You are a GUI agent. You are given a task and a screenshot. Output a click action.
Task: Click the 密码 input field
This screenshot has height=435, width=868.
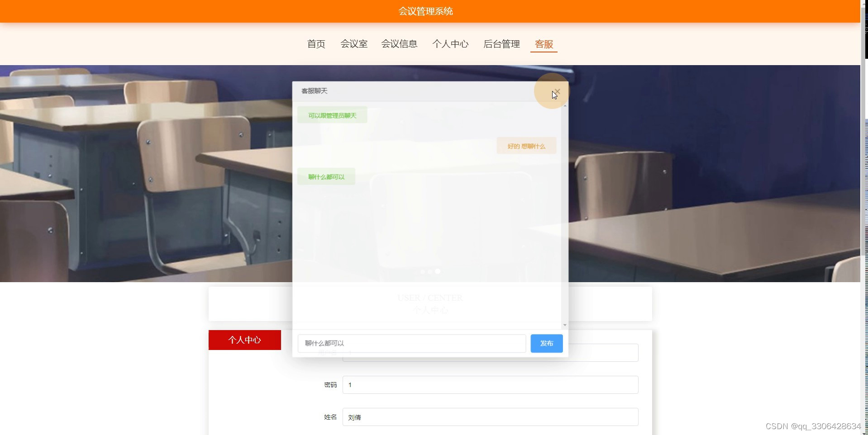tap(490, 385)
